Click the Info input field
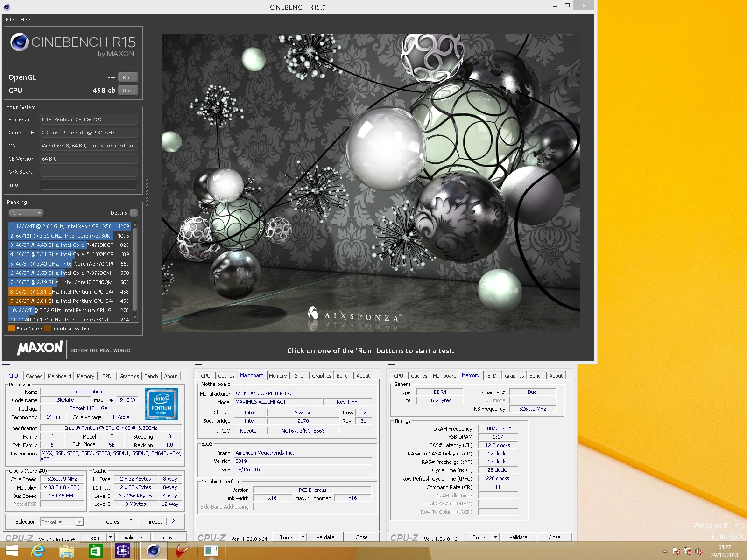Screen dimensions: 747x560 pyautogui.click(x=89, y=185)
